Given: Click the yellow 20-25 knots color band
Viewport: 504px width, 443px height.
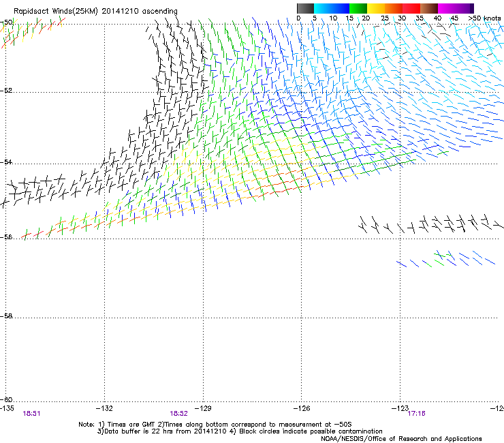Looking at the screenshot, I should (376, 8).
